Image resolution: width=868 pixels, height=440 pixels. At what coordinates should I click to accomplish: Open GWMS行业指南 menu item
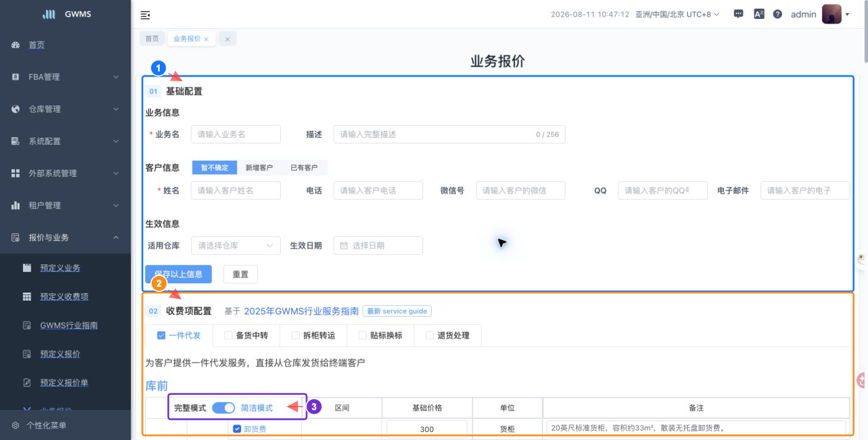coord(69,325)
